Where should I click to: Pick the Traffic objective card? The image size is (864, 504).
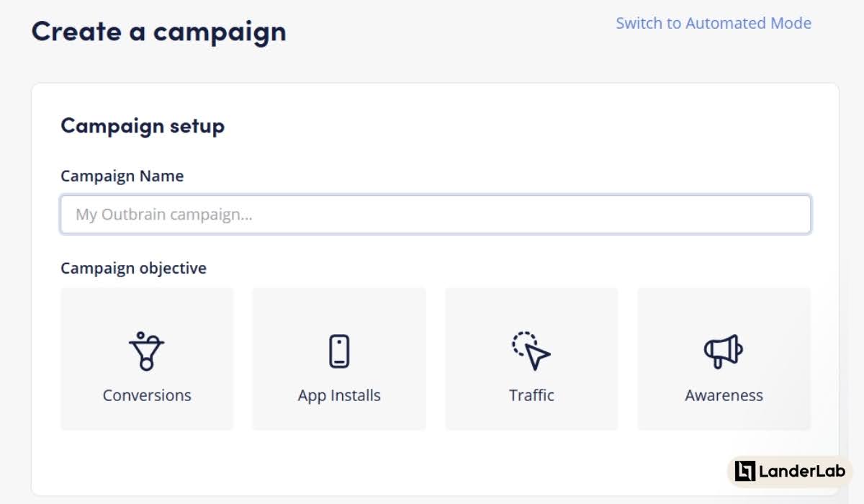coord(531,359)
